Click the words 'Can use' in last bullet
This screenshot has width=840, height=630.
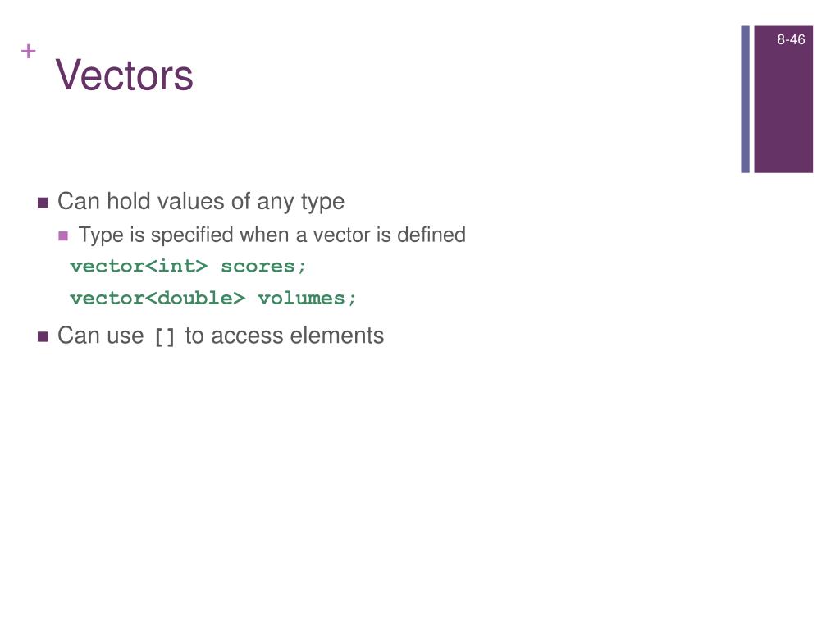(101, 336)
